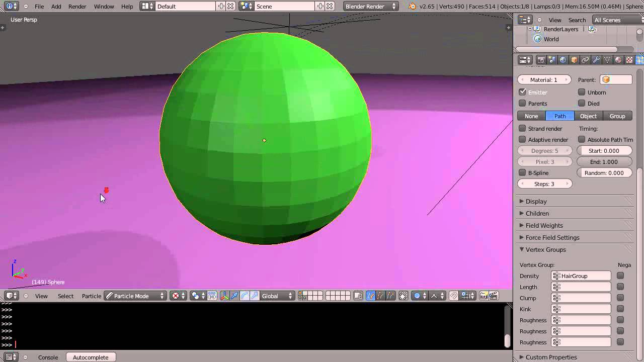Open the Render menu
This screenshot has height=362, width=644.
[77, 6]
